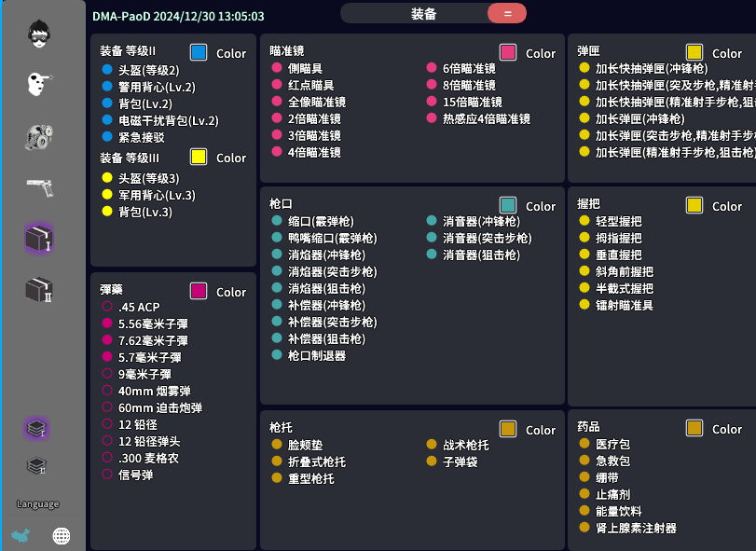Toggle the 加长弹匣(冲锋枪) magazine item
756x551 pixels.
584,118
